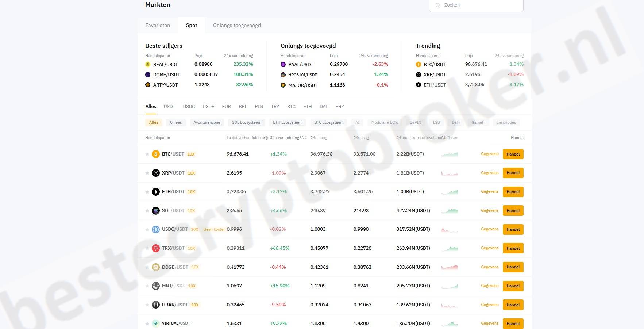
Task: Favorite the BTC/USDT pair with star
Action: pyautogui.click(x=147, y=154)
